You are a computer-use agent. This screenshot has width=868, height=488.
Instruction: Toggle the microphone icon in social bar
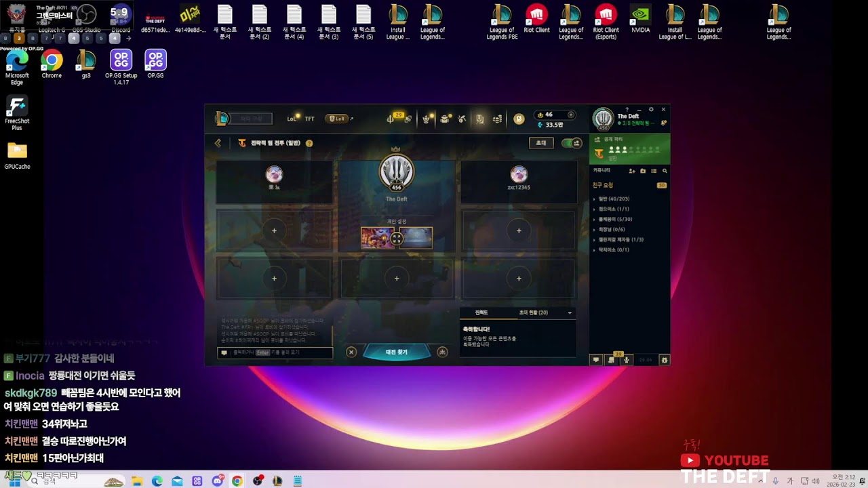click(627, 360)
